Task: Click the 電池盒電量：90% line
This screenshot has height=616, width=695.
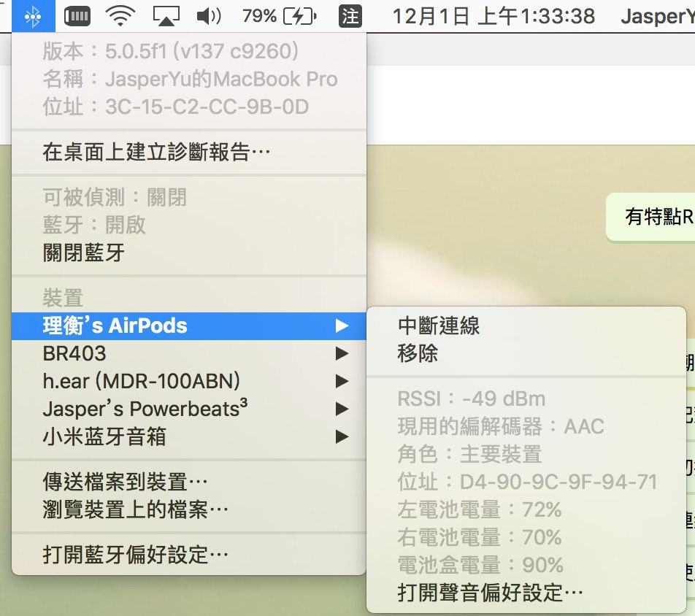Action: [x=480, y=565]
